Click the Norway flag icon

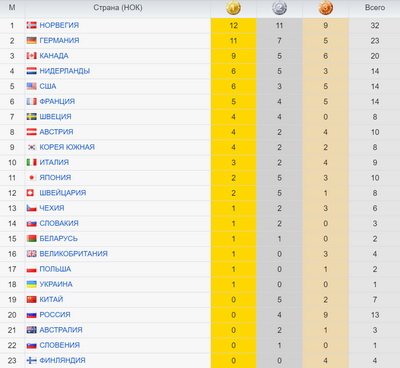pyautogui.click(x=31, y=25)
